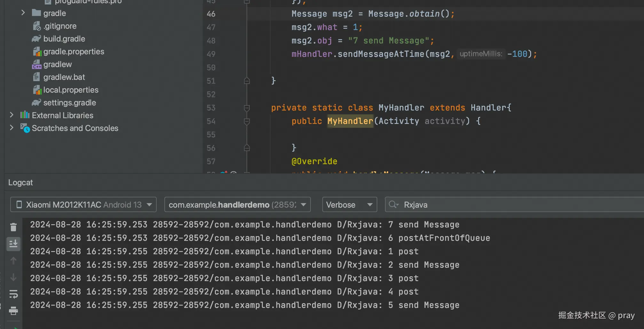Click sendMessageAtTime in the code
The height and width of the screenshot is (329, 644).
point(381,54)
